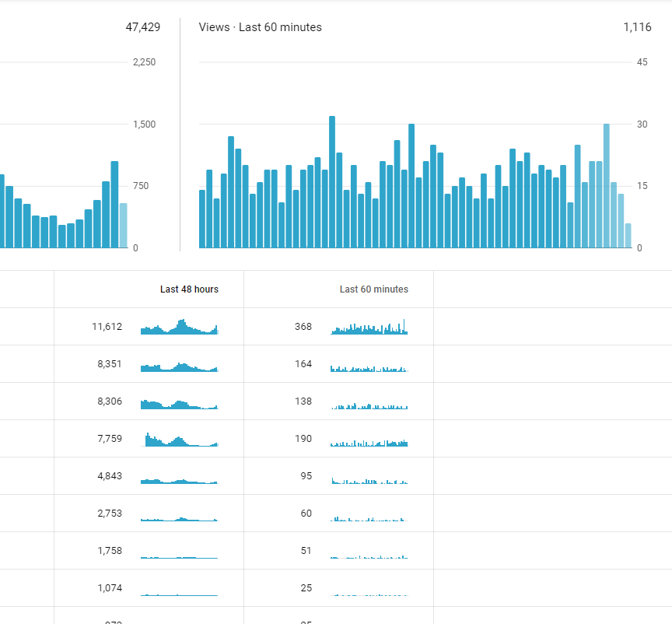The image size is (672, 624).
Task: Click the 8,351 views value
Action: click(110, 363)
